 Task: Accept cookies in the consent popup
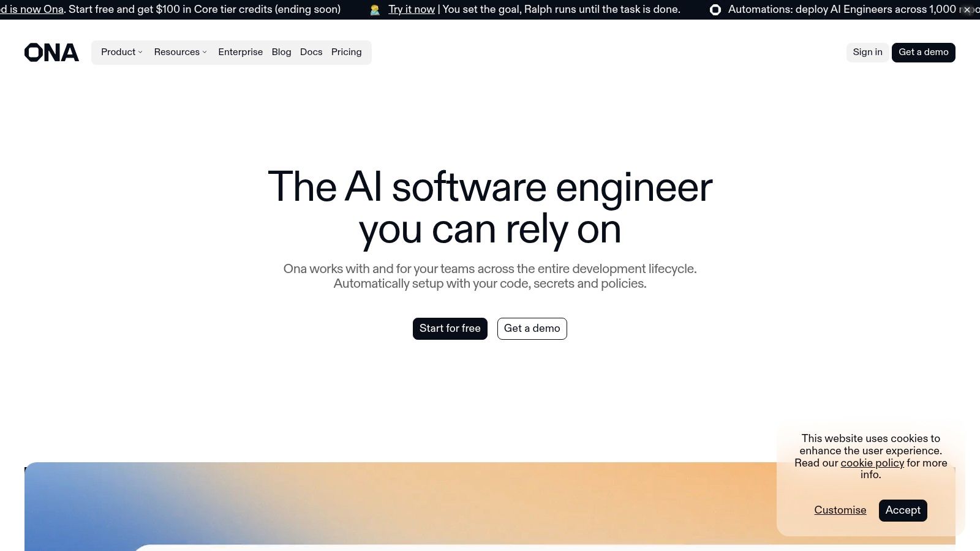point(902,510)
